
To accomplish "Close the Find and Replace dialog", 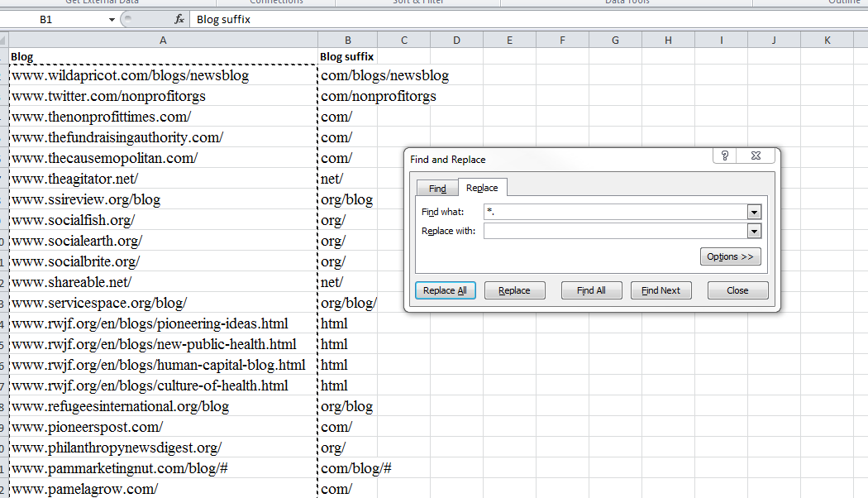I will (737, 290).
